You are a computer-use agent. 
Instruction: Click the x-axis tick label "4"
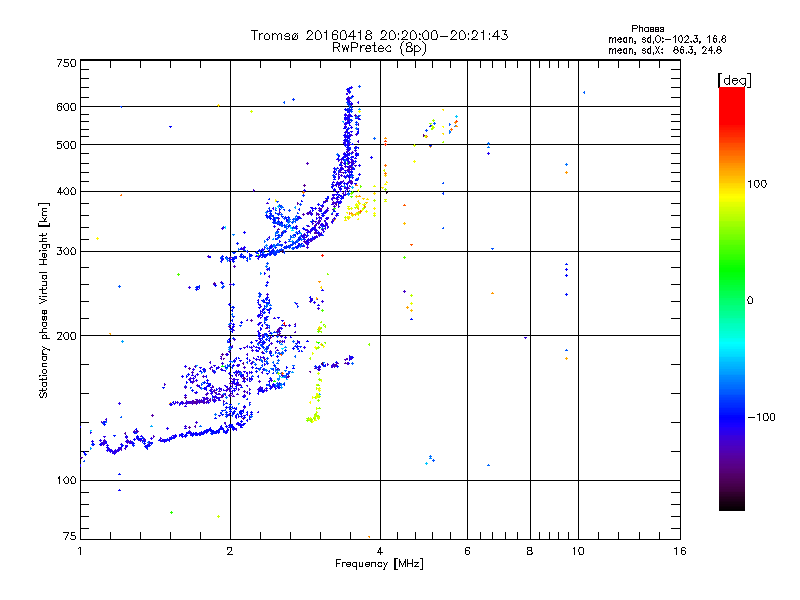pyautogui.click(x=380, y=551)
